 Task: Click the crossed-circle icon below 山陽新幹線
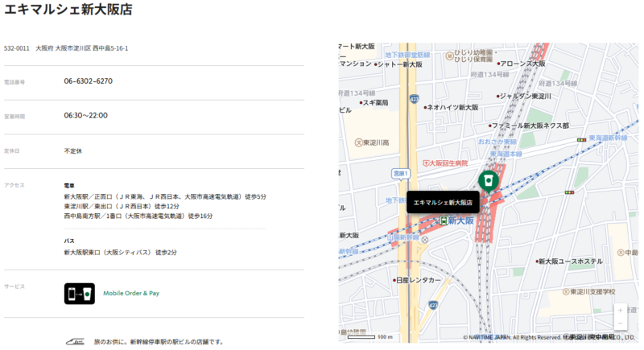point(425,240)
